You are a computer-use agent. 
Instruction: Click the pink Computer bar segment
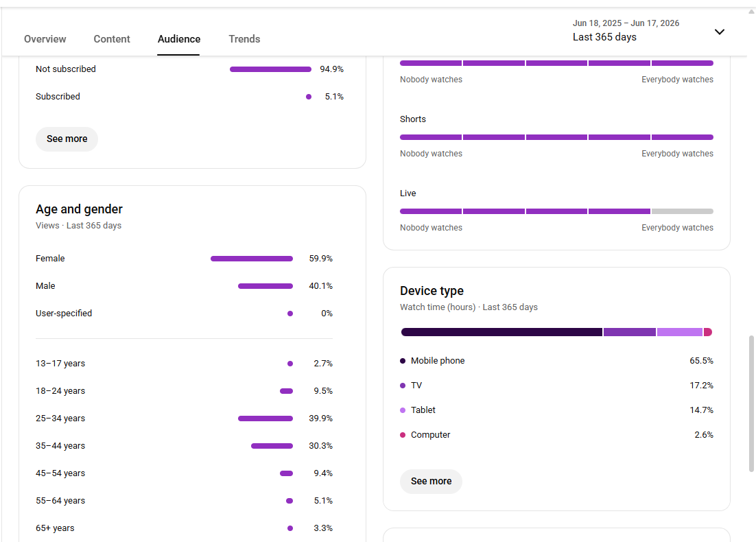tap(708, 332)
